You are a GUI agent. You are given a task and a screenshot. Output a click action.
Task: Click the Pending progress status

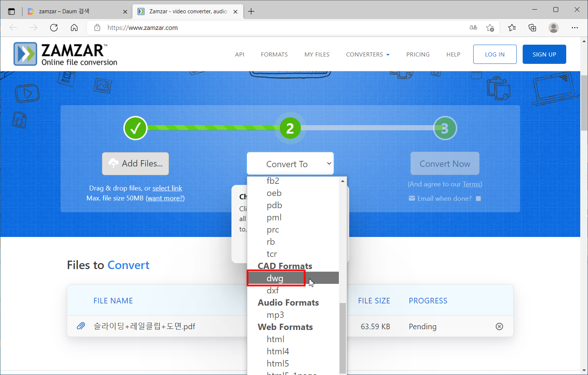[423, 326]
